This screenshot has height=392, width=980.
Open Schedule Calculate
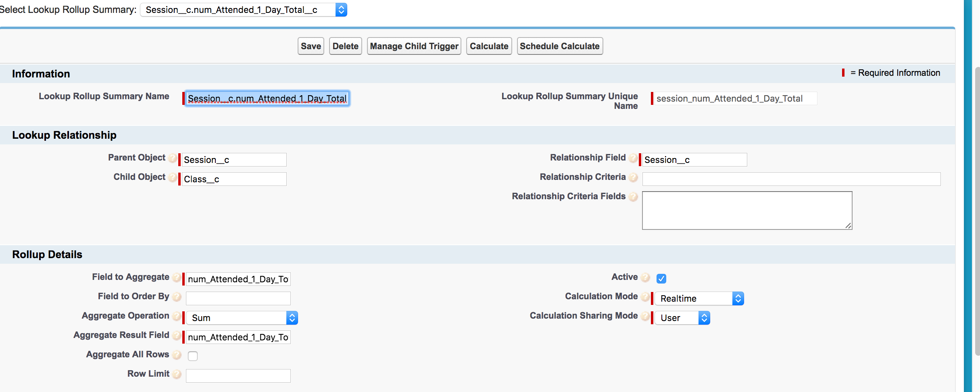559,46
